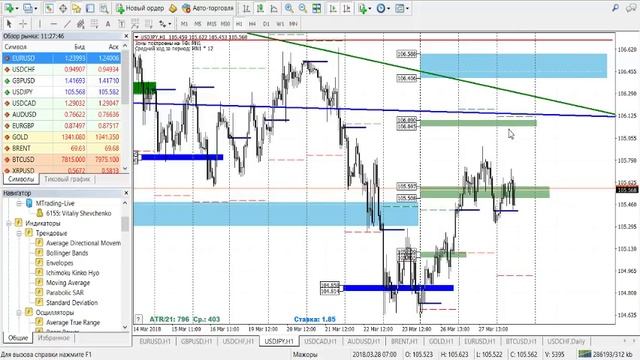Set timeframe to M1
640x360 pixels.
tap(184, 24)
